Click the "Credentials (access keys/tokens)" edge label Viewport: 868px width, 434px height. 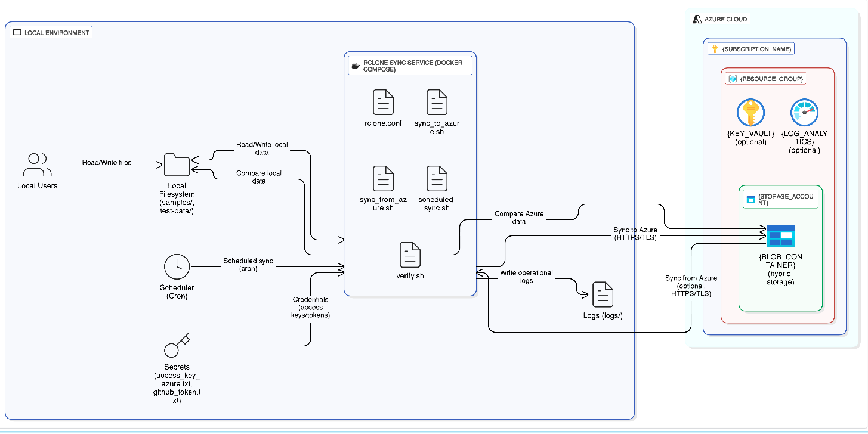[x=310, y=308]
